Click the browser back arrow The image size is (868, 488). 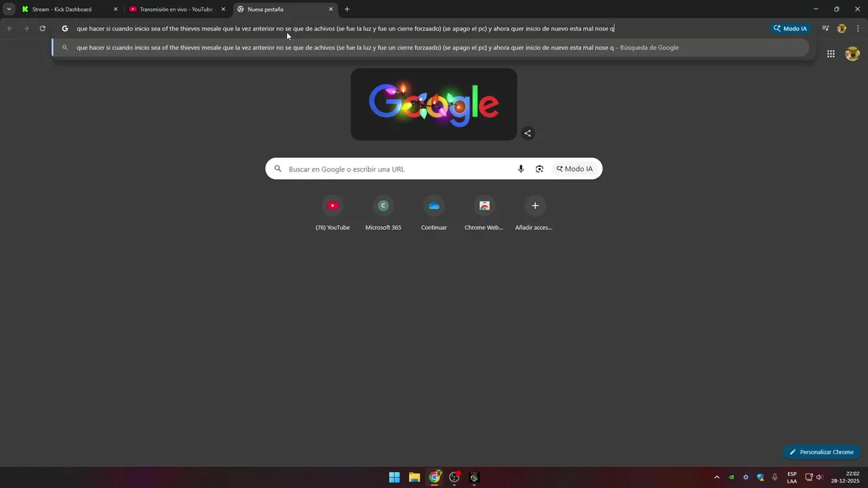pos(10,28)
